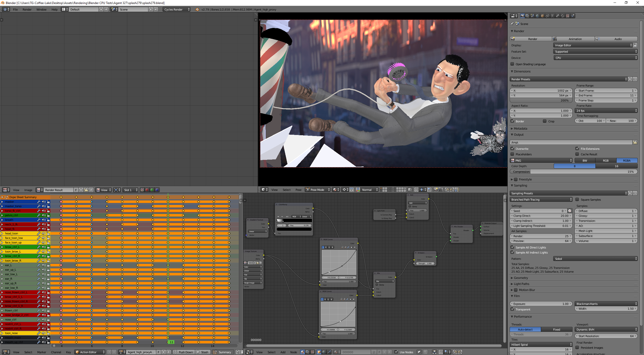Enable Open Shading Language checkbox
644x355 pixels.
pos(512,64)
